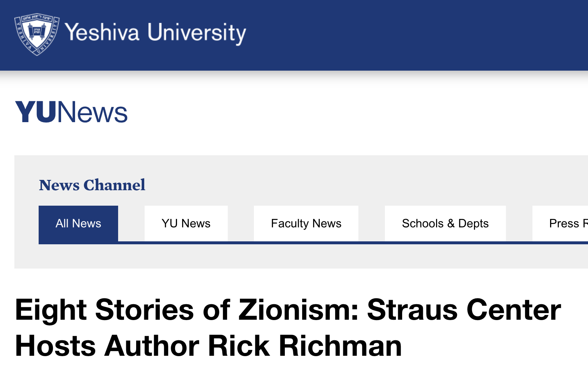Screen dimensions: 588x376
Task: Open the Press Releases channel
Action: [567, 223]
